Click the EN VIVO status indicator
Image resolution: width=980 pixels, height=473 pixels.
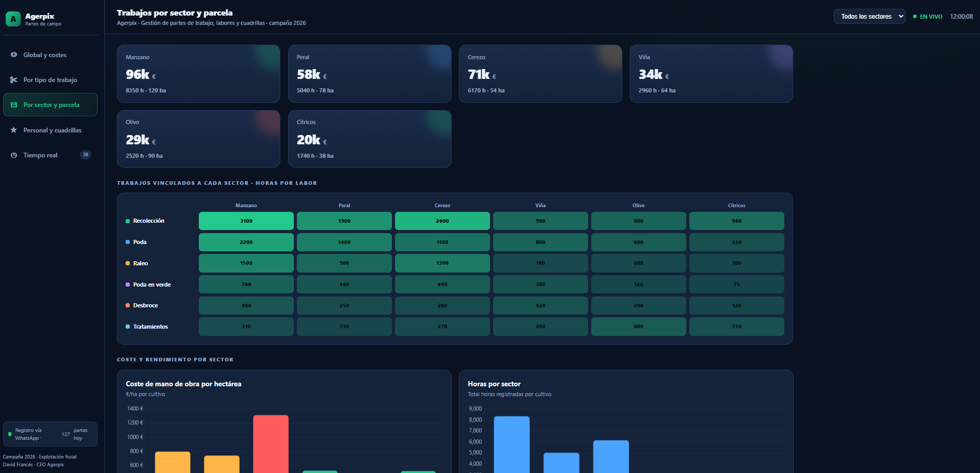[928, 17]
